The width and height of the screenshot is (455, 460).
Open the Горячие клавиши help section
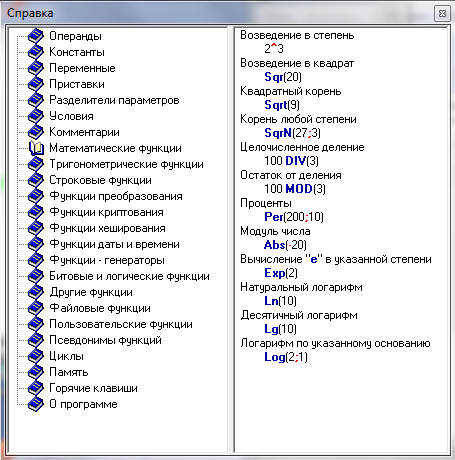click(x=93, y=388)
